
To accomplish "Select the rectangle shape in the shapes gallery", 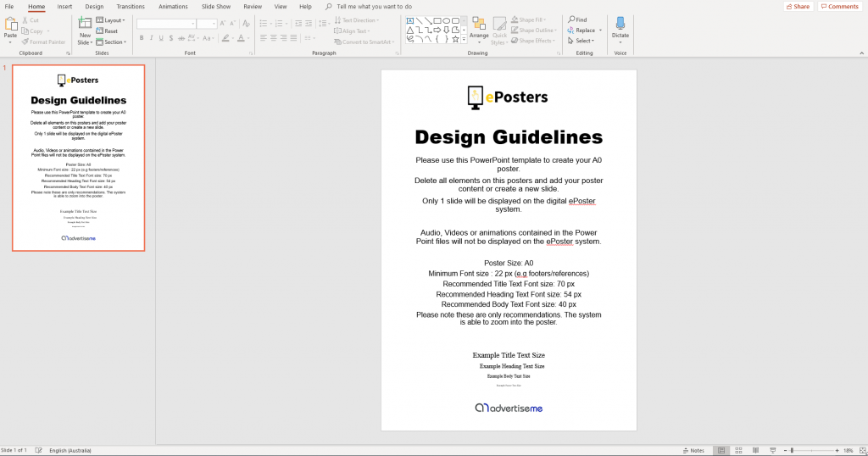I will (437, 20).
